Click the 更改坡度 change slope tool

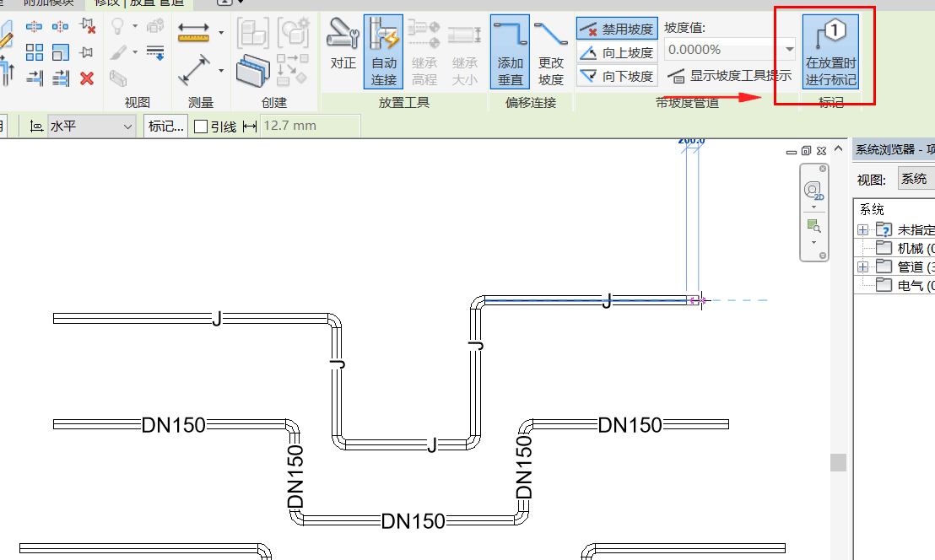[x=551, y=51]
